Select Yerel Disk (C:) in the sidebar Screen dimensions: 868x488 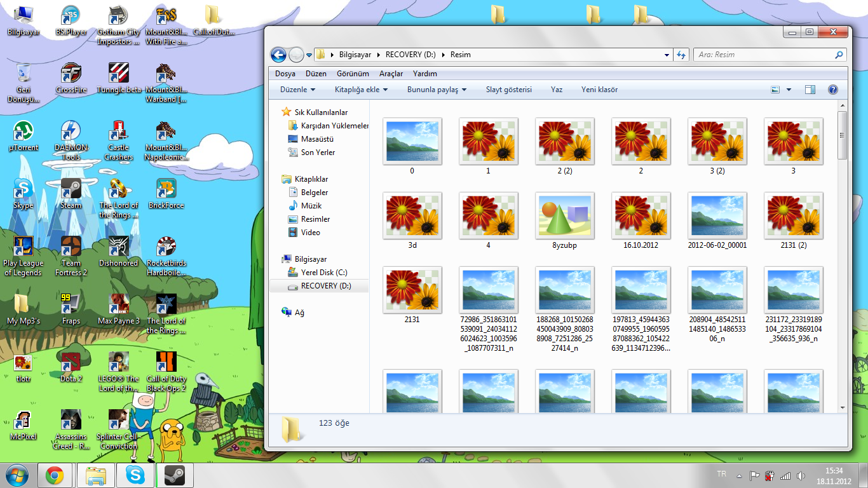click(317, 273)
